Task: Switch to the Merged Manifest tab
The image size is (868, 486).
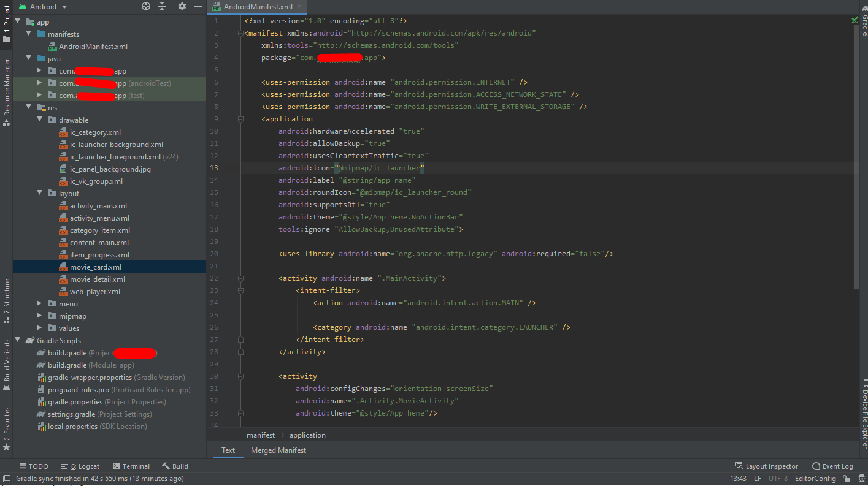Action: point(278,450)
